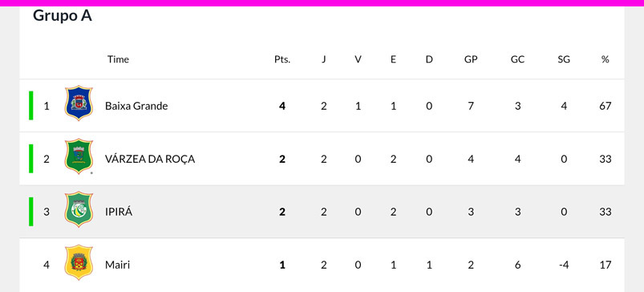
Task: Click the green qualification bar beside rank 3
Action: (x=30, y=212)
